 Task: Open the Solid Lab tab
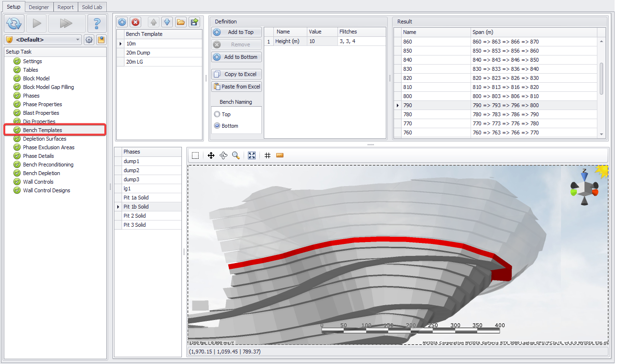(91, 7)
